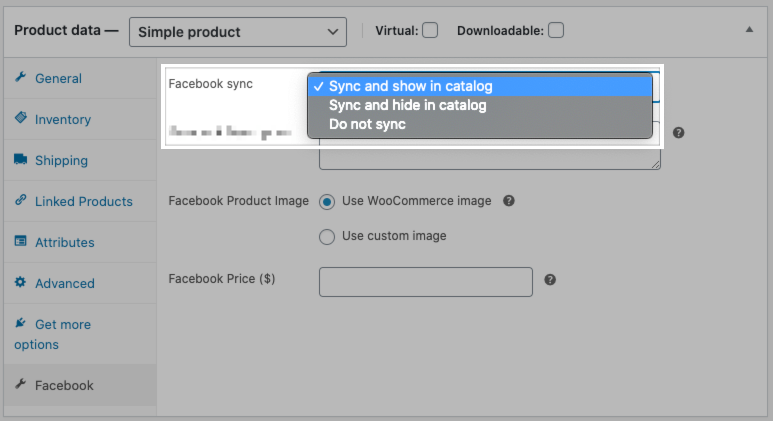Click the Attributes list icon
The image size is (773, 421).
(x=20, y=241)
